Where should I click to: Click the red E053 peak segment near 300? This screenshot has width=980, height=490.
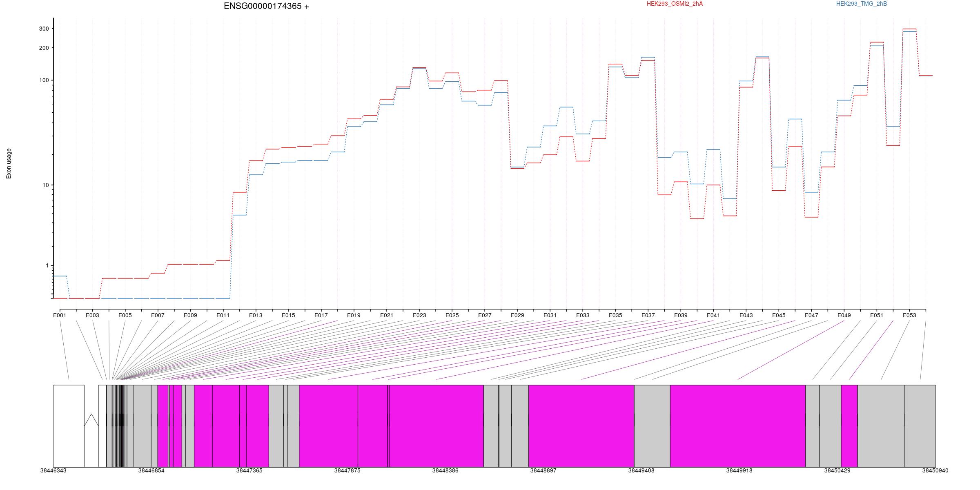coord(909,29)
